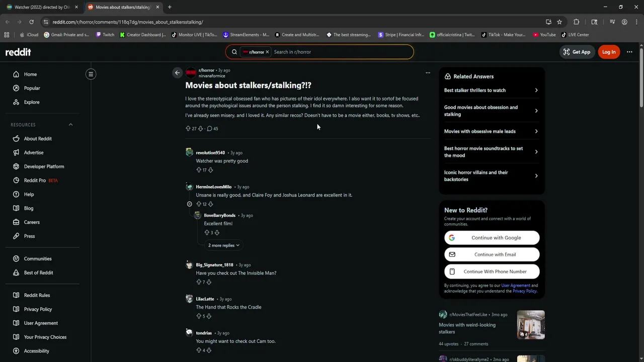Expand Good movies about obsession and stalking

tap(492, 111)
